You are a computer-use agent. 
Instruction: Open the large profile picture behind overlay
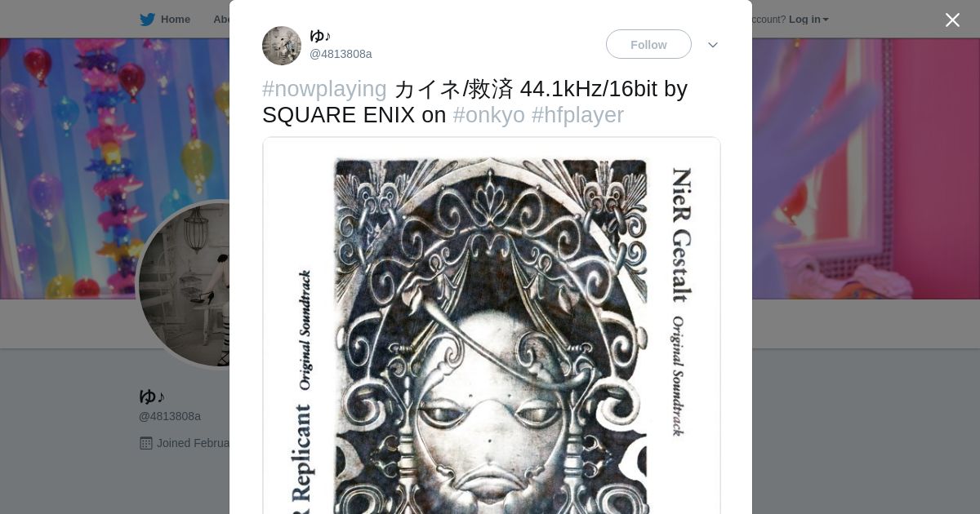tap(184, 285)
